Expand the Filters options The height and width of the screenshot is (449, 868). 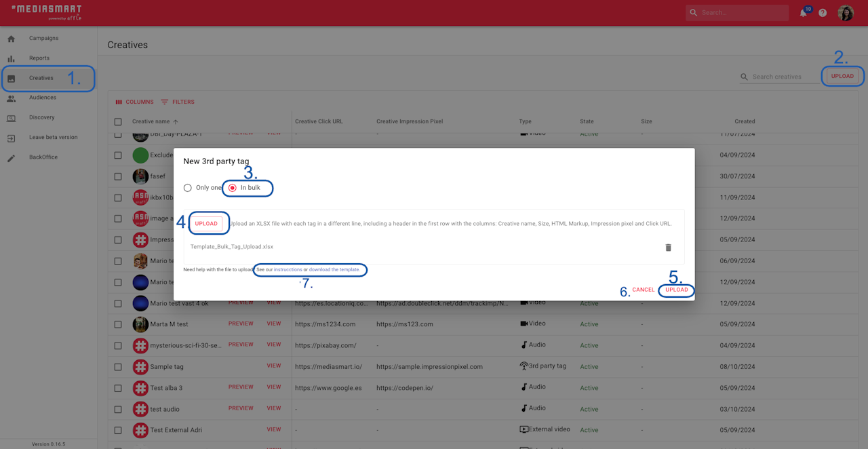pos(178,102)
